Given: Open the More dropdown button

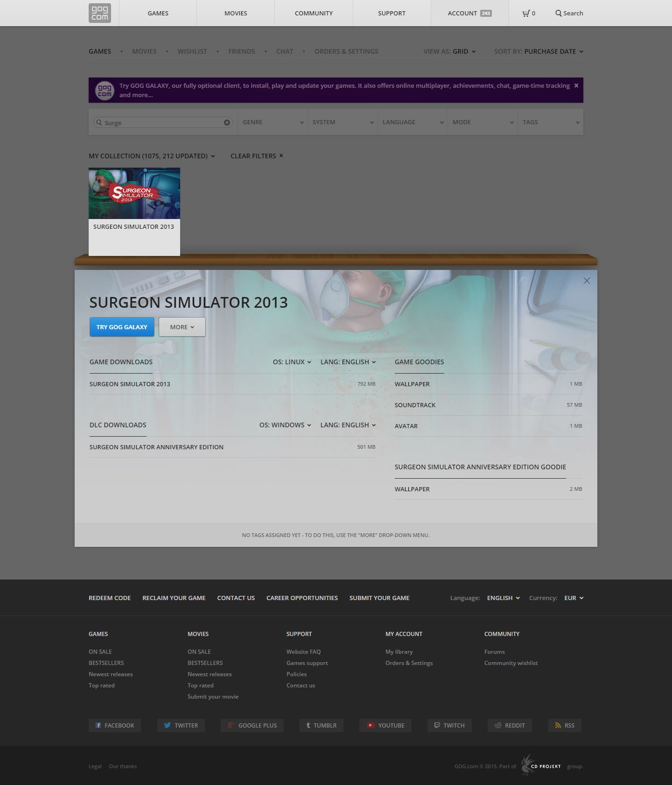Looking at the screenshot, I should tap(182, 327).
